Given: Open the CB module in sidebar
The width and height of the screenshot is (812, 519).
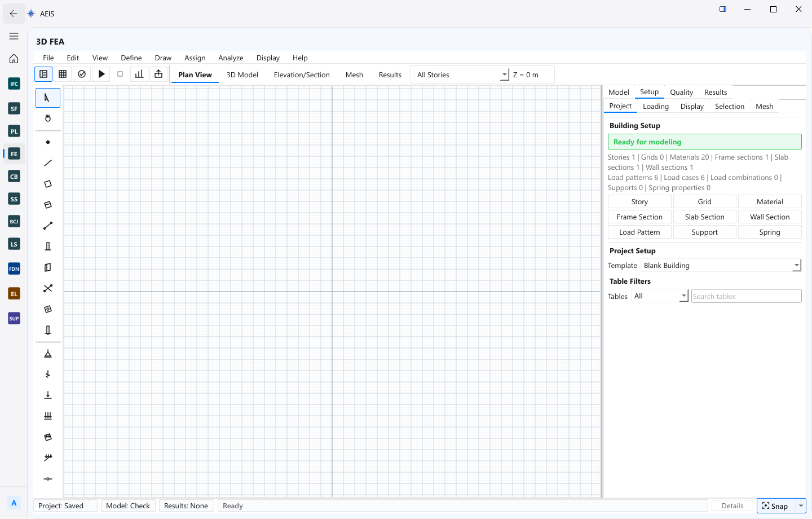Looking at the screenshot, I should point(14,176).
